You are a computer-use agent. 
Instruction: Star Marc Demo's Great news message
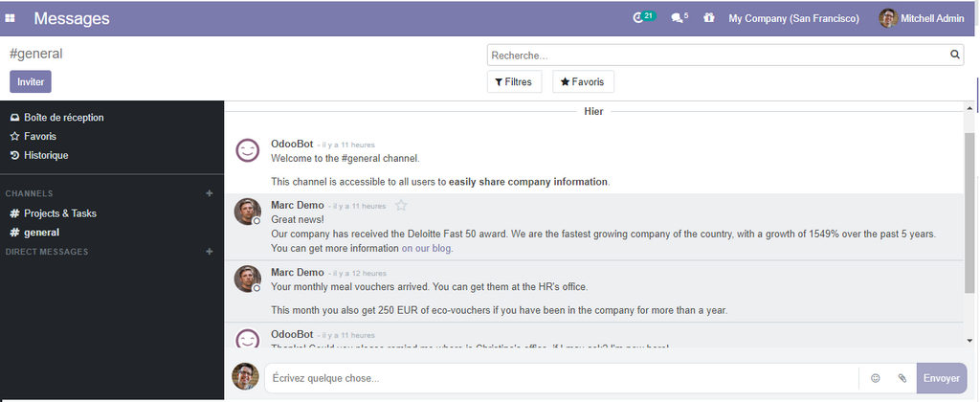coord(401,205)
